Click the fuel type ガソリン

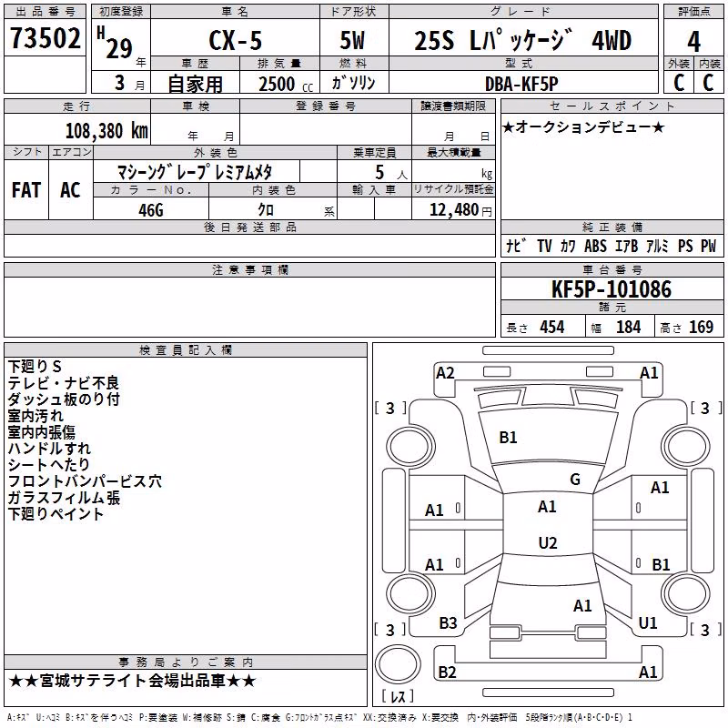(x=353, y=83)
